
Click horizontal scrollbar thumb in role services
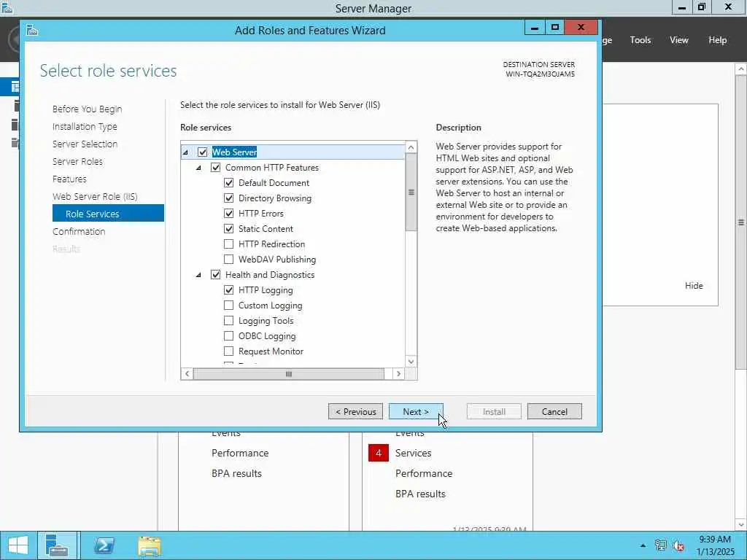[289, 374]
